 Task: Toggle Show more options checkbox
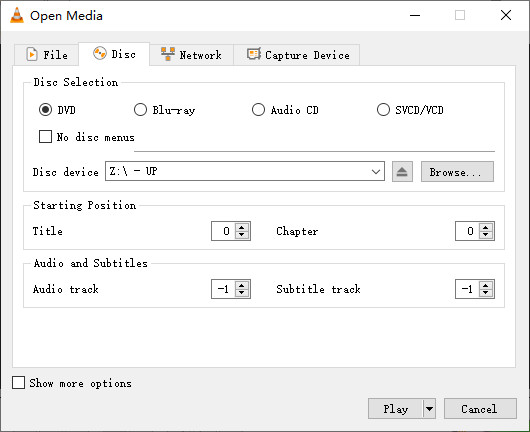[x=18, y=383]
